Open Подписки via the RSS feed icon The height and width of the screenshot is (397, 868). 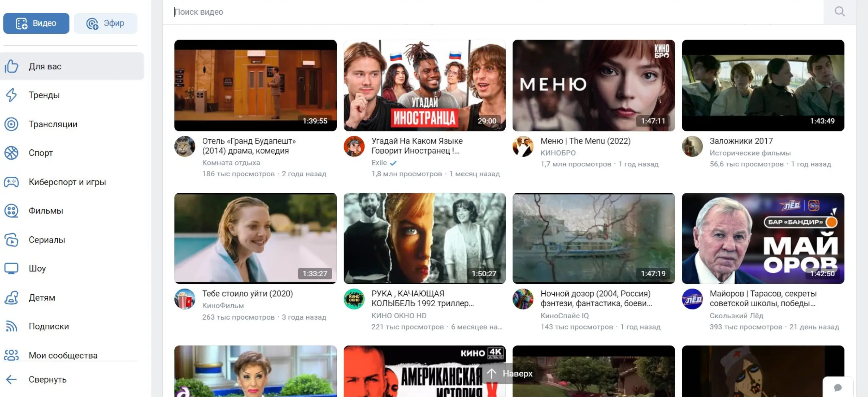tap(11, 326)
